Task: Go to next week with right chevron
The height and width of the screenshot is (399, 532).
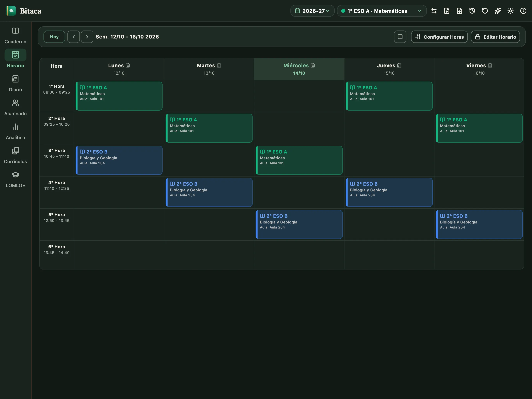Action: [x=87, y=37]
